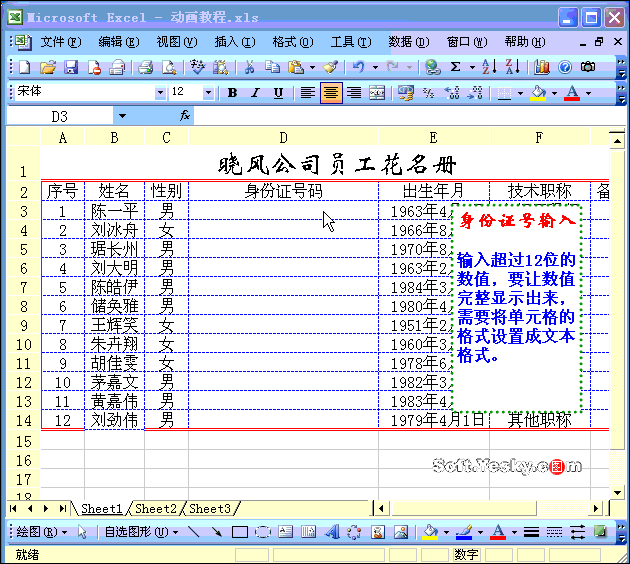Screen dimensions: 630x564
Task: Cut selection with the scissors icon
Action: coord(250,67)
